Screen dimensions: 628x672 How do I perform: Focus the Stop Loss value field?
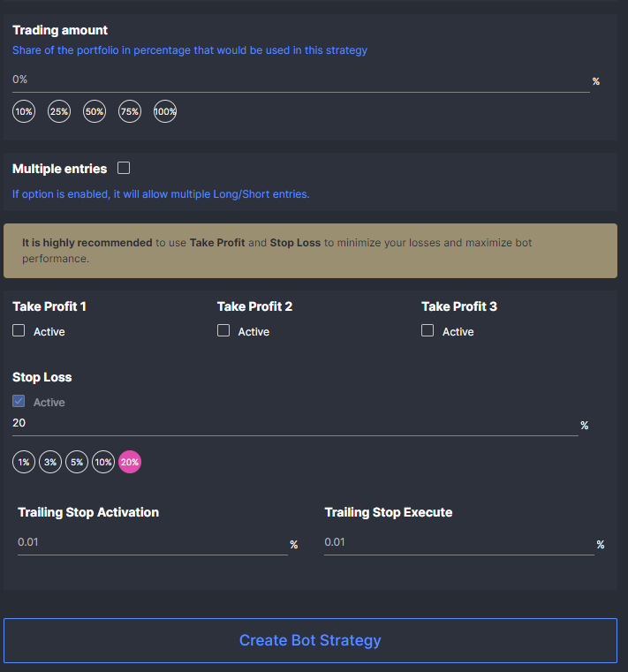click(x=295, y=424)
